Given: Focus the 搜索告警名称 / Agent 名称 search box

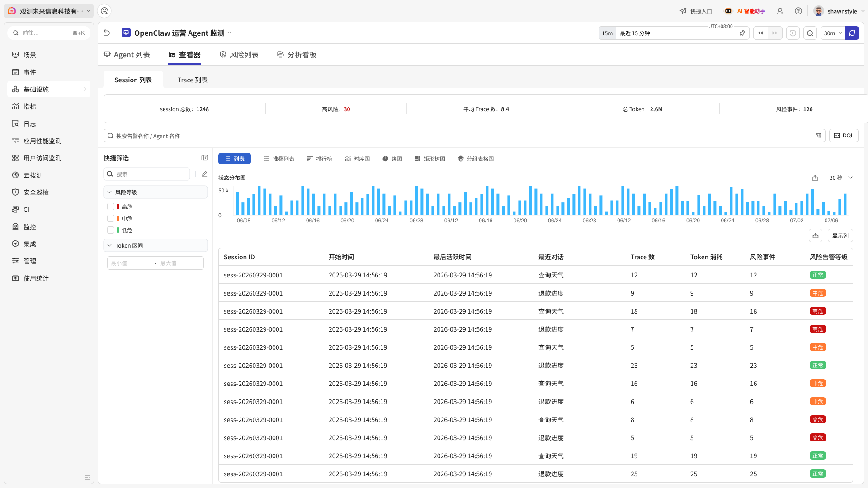Looking at the screenshot, I should [458, 136].
